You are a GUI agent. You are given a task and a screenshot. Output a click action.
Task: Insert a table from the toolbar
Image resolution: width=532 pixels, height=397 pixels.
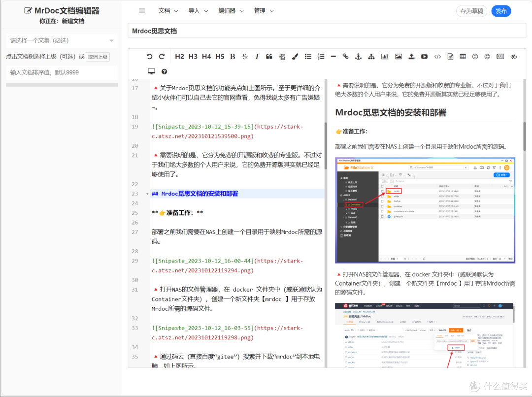tap(463, 57)
